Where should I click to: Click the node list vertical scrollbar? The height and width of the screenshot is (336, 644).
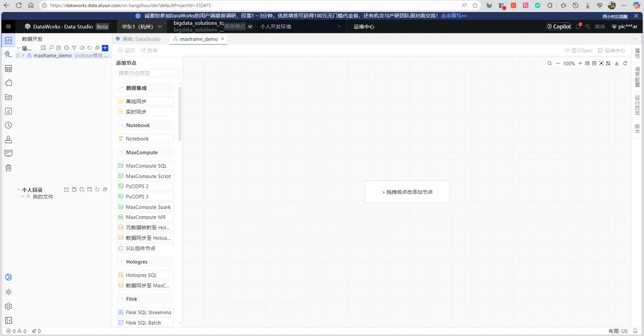pyautogui.click(x=180, y=114)
